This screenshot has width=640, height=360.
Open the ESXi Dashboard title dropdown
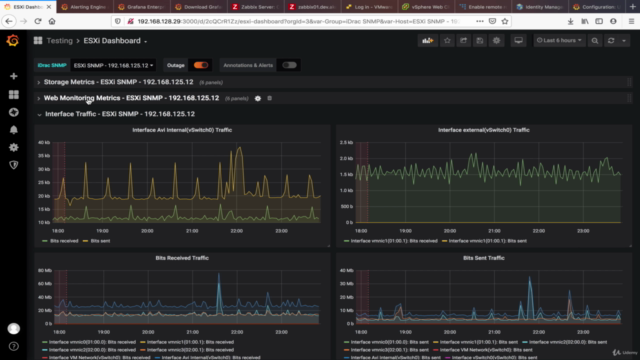click(x=116, y=41)
